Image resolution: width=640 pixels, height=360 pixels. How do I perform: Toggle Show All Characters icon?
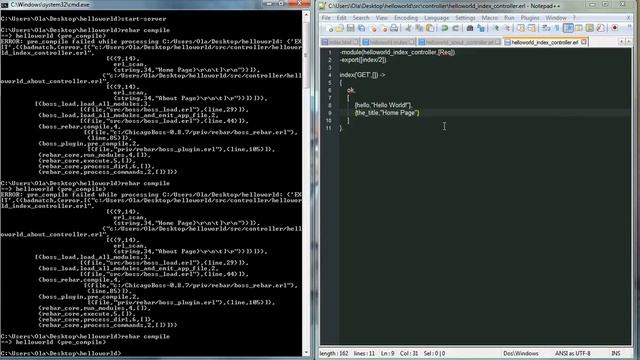coord(557,28)
